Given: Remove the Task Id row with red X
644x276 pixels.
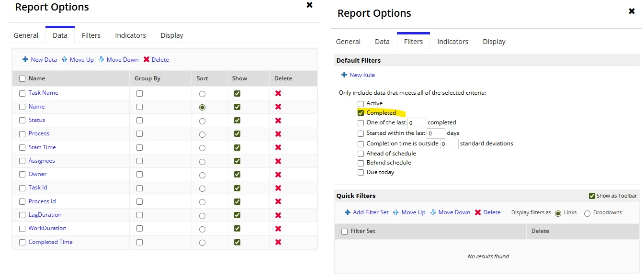Looking at the screenshot, I should click(278, 188).
